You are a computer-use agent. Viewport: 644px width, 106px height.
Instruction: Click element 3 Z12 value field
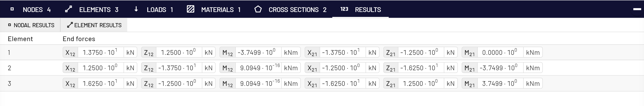tap(179, 83)
